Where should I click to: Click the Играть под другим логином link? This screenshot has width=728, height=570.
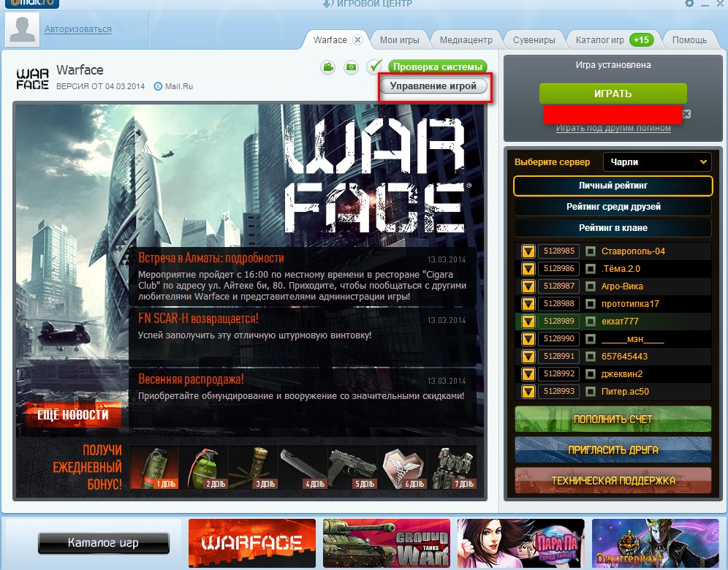click(x=613, y=129)
